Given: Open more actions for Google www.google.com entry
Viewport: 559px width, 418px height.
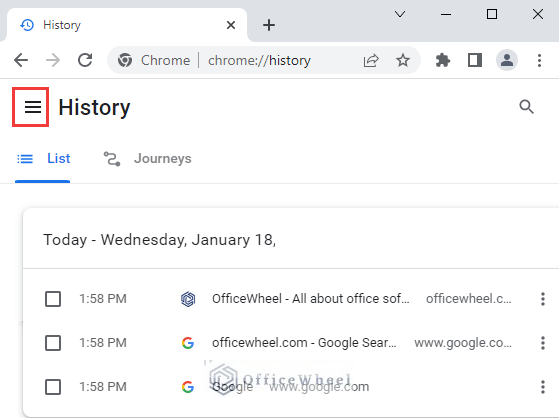Looking at the screenshot, I should coord(543,387).
